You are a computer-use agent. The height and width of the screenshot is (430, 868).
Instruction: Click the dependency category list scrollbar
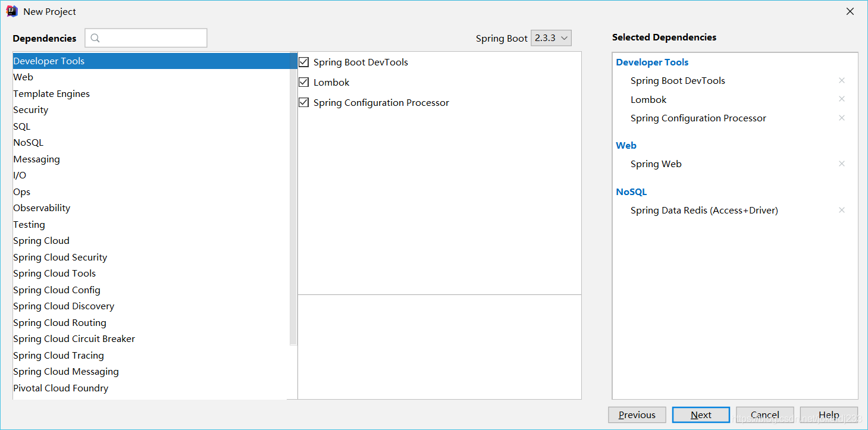point(293,202)
